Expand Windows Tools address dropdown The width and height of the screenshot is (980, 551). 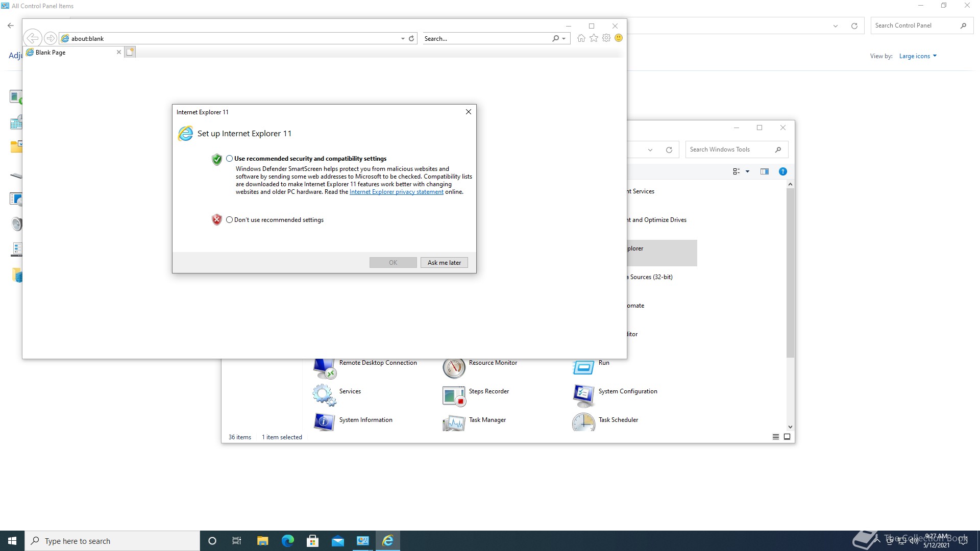[650, 150]
